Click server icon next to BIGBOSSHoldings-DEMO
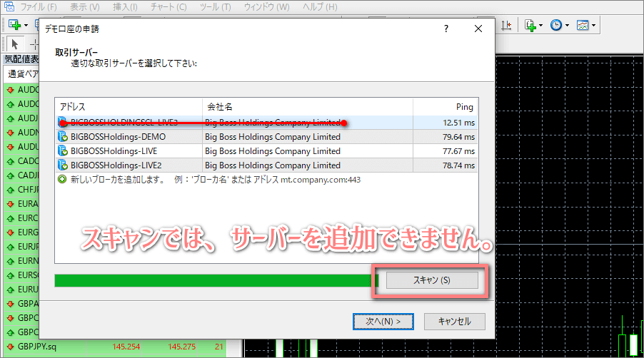The image size is (644, 358). 63,137
